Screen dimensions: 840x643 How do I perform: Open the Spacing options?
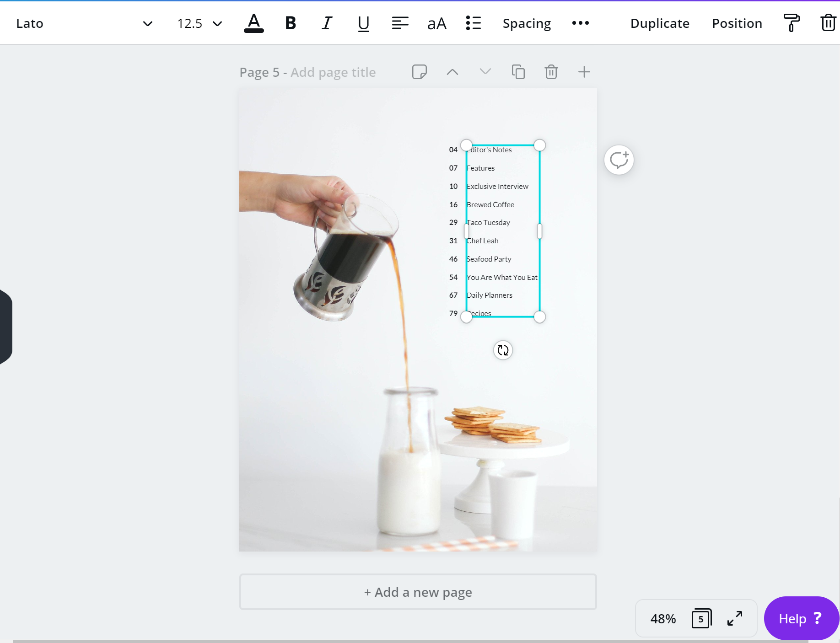526,23
